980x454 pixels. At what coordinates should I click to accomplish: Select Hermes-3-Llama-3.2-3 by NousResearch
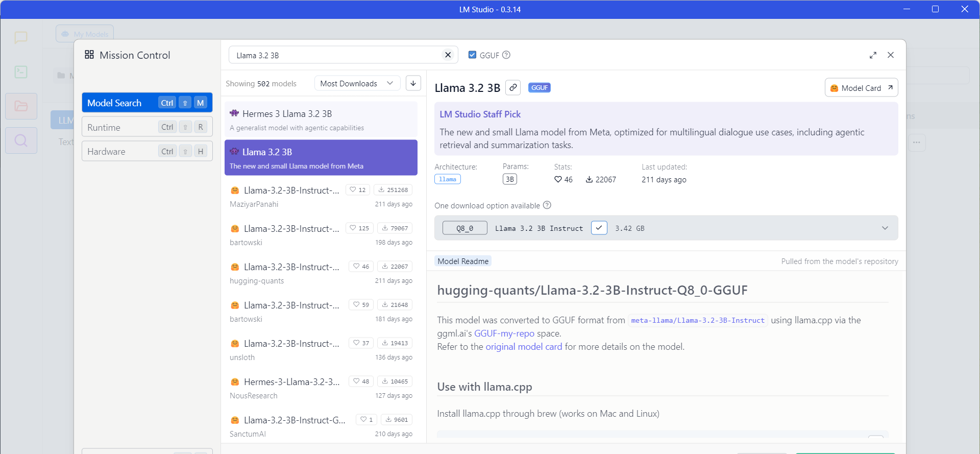pos(321,388)
